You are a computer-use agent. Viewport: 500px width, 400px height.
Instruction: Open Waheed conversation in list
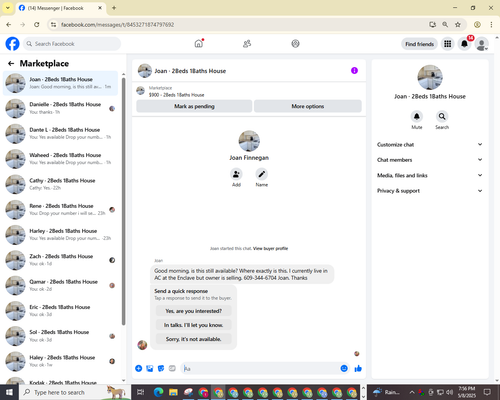tap(60, 159)
